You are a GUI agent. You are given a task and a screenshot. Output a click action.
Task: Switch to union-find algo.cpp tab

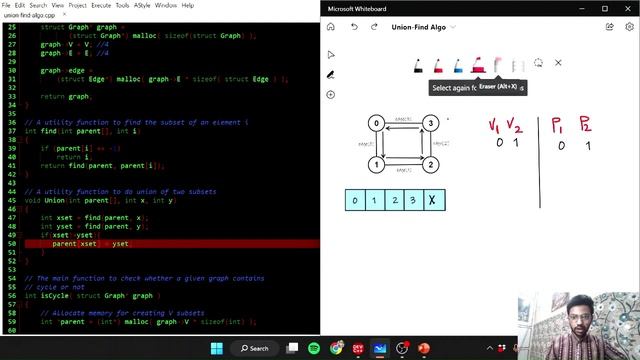click(x=29, y=15)
